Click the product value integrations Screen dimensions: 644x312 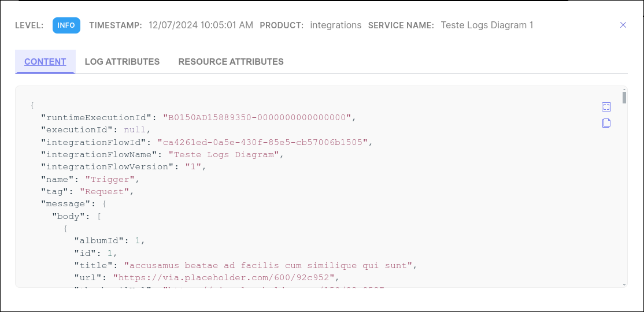point(336,25)
